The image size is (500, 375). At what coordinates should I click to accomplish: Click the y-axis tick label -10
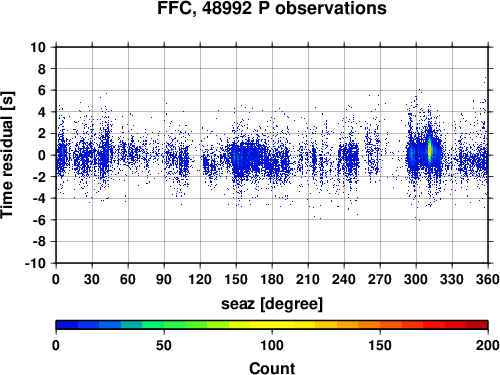(x=35, y=263)
